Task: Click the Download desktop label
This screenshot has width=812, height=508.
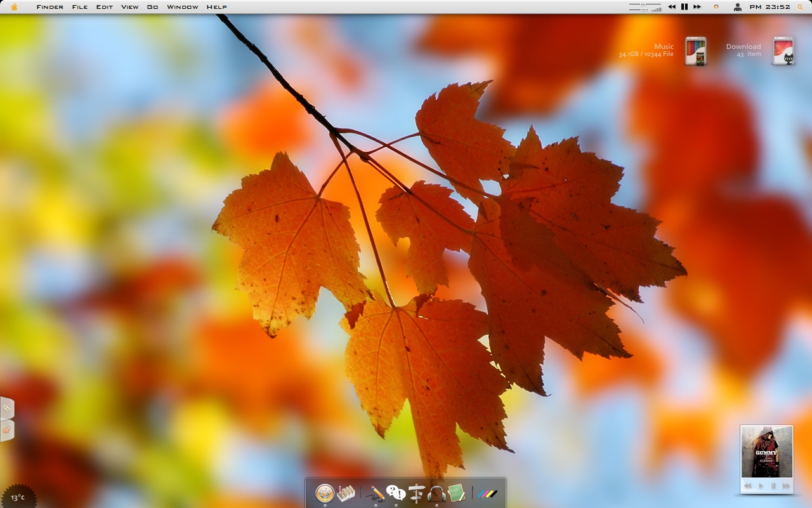Action: point(743,46)
